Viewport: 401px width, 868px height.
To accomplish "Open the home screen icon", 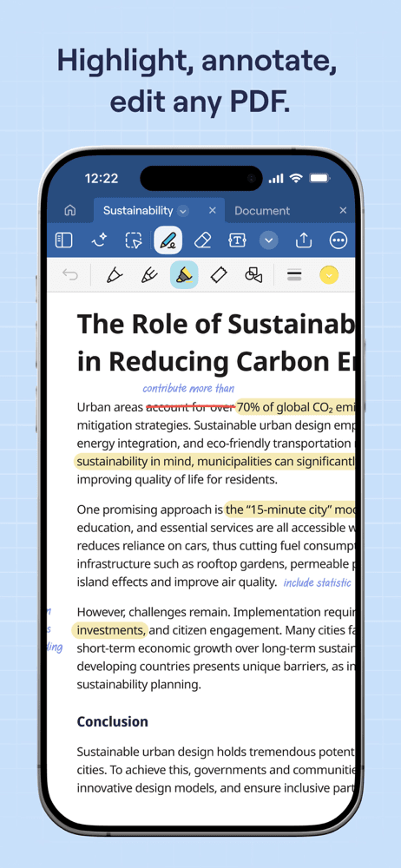I will pyautogui.click(x=69, y=211).
